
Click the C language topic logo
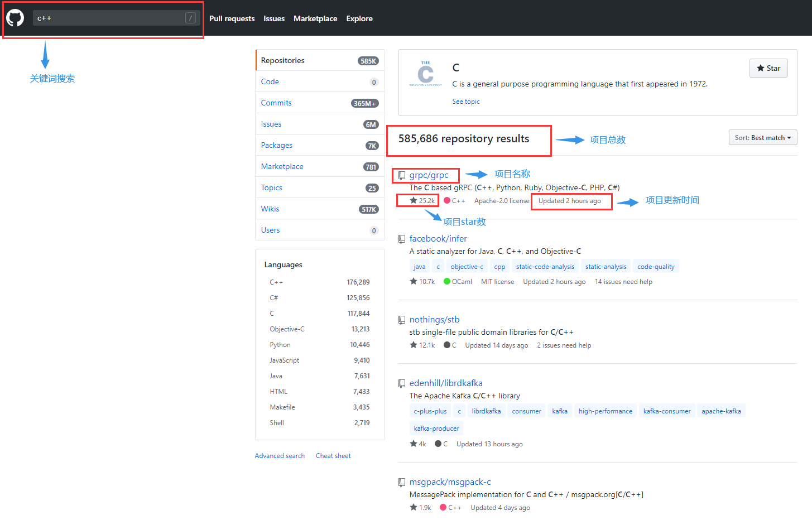pos(426,73)
